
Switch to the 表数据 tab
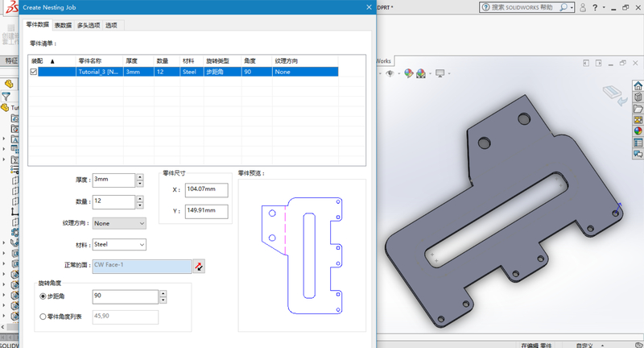[63, 25]
